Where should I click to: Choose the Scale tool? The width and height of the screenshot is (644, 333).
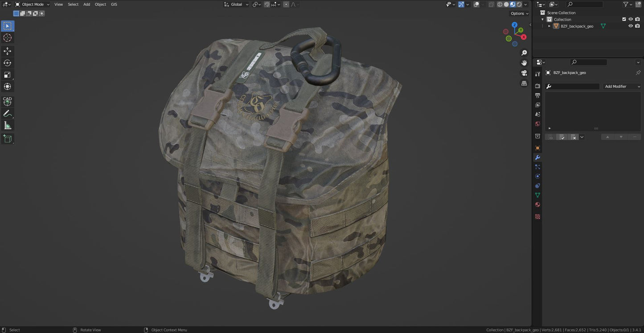pos(7,75)
